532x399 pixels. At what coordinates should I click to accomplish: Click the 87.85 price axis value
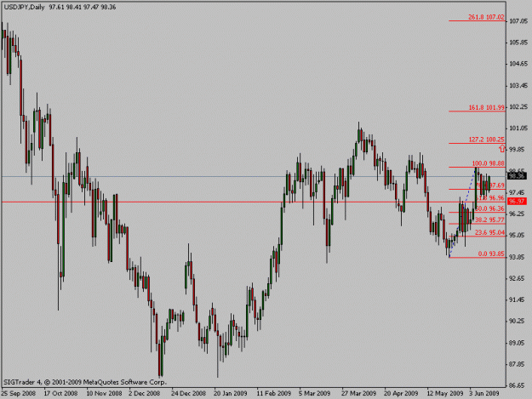click(518, 364)
